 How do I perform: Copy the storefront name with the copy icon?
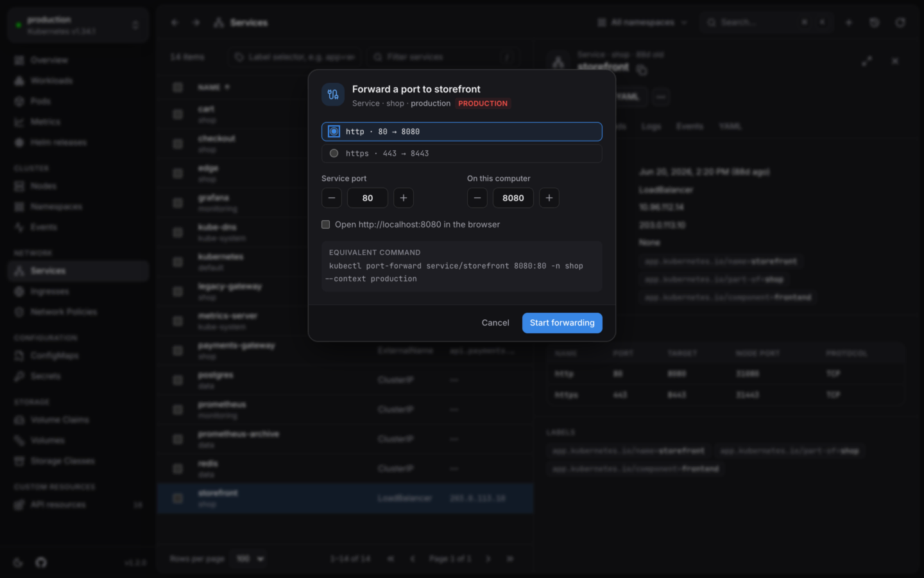pyautogui.click(x=642, y=69)
